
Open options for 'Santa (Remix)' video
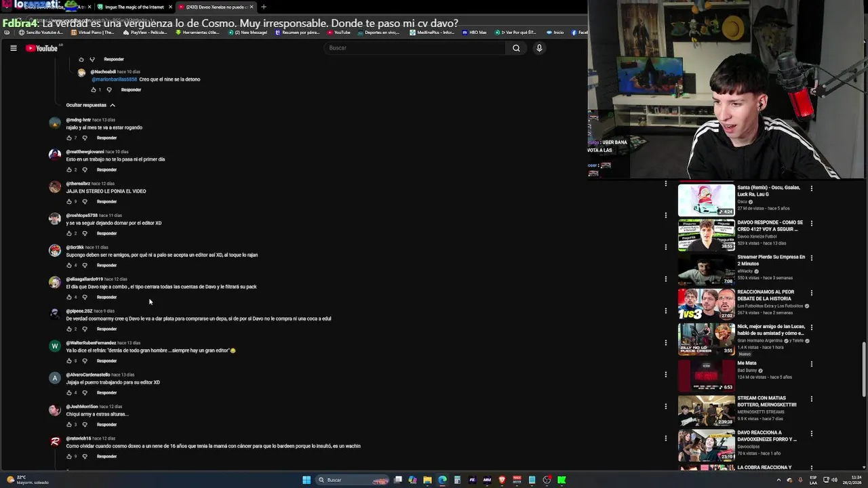pos(812,188)
